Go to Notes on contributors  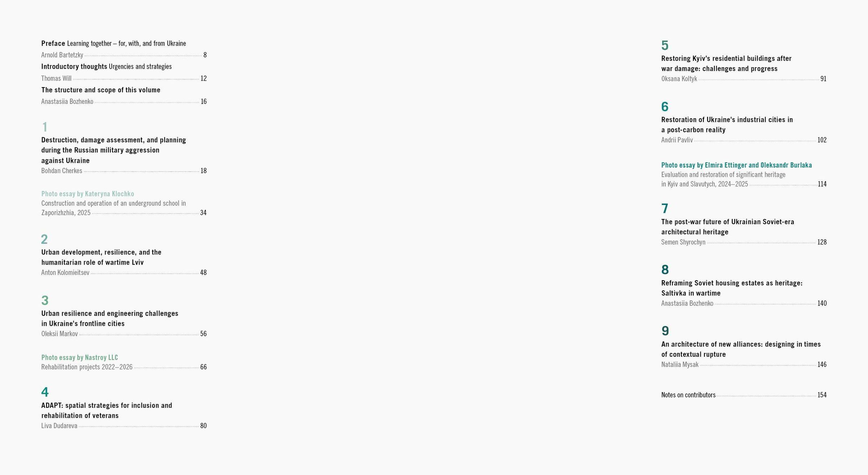click(688, 395)
